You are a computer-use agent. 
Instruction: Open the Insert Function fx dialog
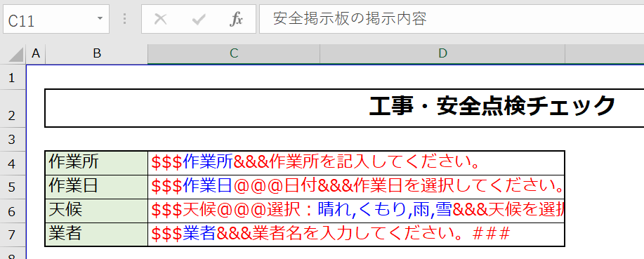(236, 19)
